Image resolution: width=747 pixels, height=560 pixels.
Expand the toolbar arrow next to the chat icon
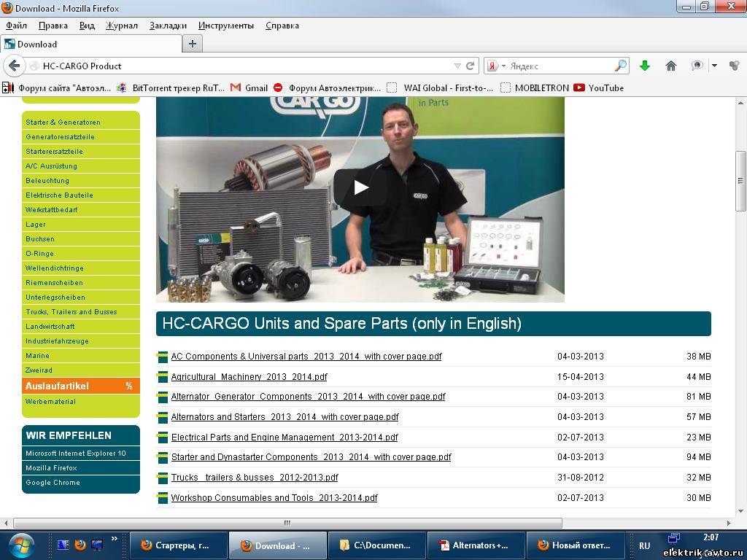(x=714, y=66)
